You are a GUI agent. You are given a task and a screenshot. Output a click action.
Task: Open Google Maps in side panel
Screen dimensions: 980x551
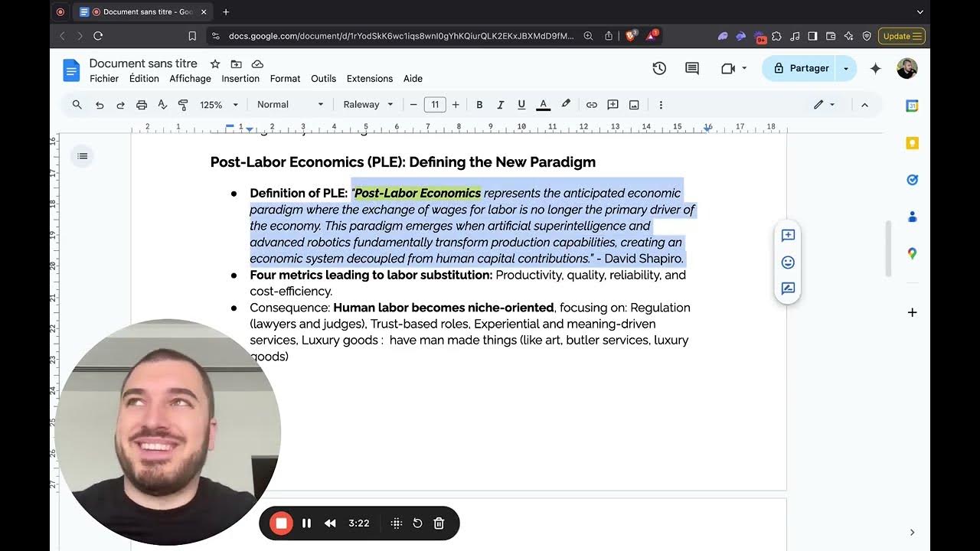pyautogui.click(x=912, y=253)
